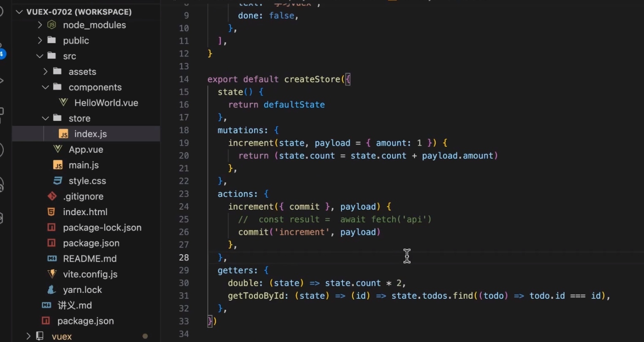Screen dimensions: 644x342
Task: Collapse the store folder chevron
Action: pos(45,118)
